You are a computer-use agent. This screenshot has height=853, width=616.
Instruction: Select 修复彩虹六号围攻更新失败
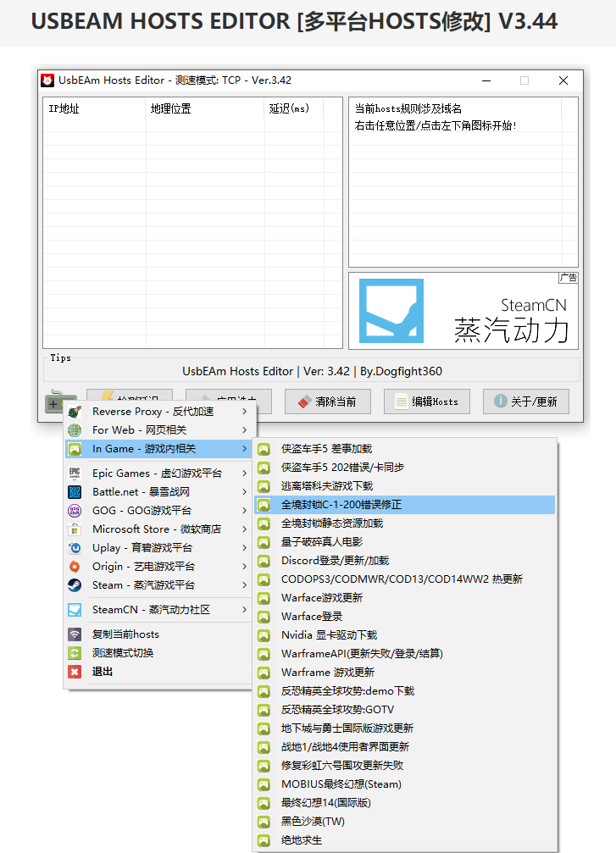pos(405,766)
